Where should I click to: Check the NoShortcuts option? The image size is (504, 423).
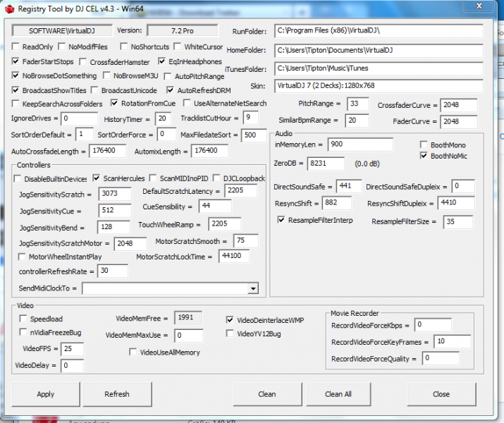124,47
